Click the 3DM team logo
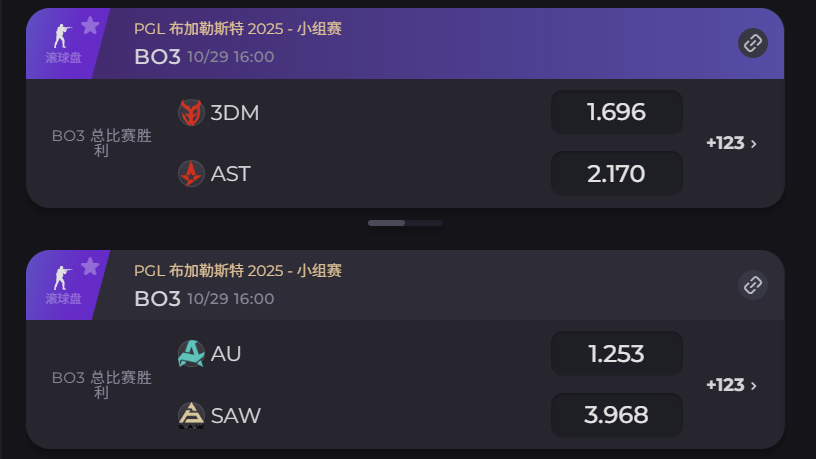The width and height of the screenshot is (816, 459). 191,113
